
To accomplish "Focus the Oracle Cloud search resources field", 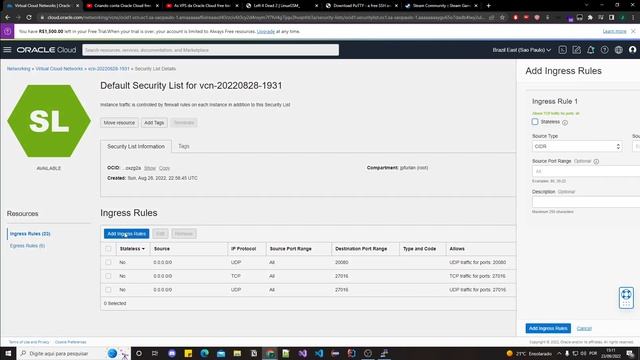I will (211, 50).
